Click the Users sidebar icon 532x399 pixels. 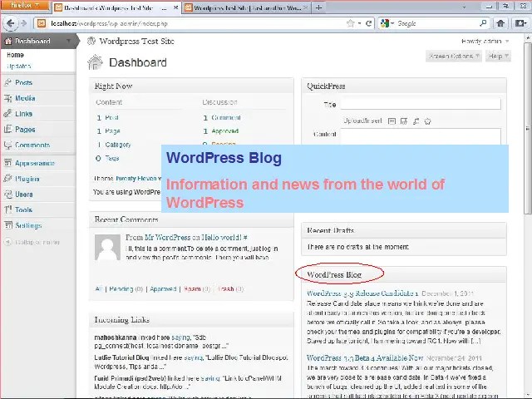(7, 194)
